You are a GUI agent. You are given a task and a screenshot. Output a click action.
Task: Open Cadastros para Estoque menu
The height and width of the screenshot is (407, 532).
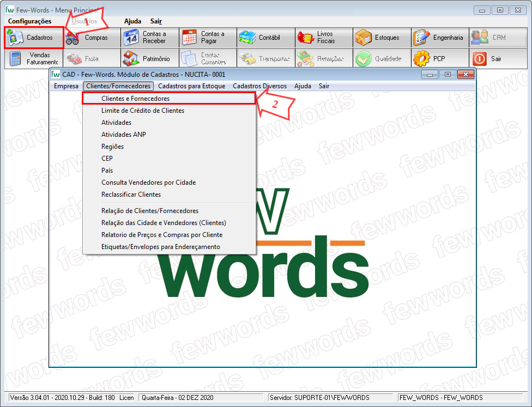[192, 86]
